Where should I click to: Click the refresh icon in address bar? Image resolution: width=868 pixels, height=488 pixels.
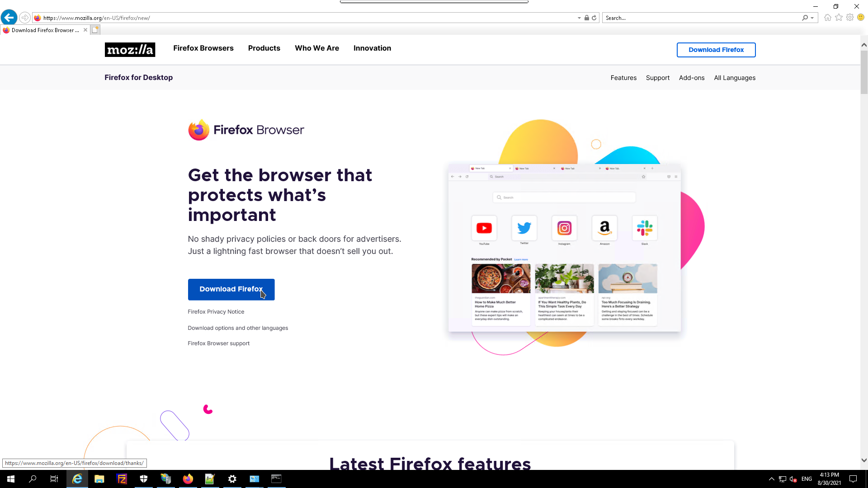pyautogui.click(x=594, y=18)
